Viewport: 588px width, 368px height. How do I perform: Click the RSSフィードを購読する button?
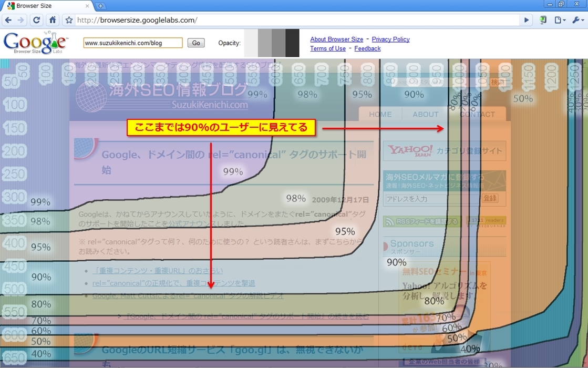point(422,222)
